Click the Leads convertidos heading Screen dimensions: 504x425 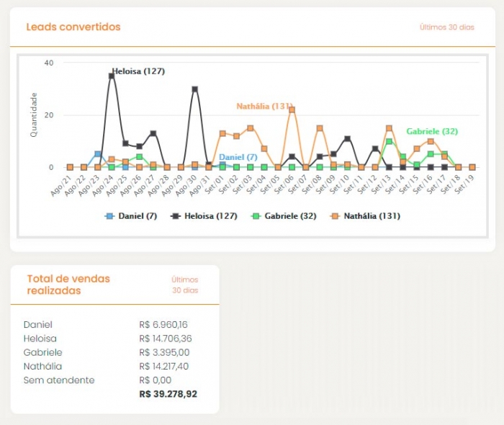(73, 27)
